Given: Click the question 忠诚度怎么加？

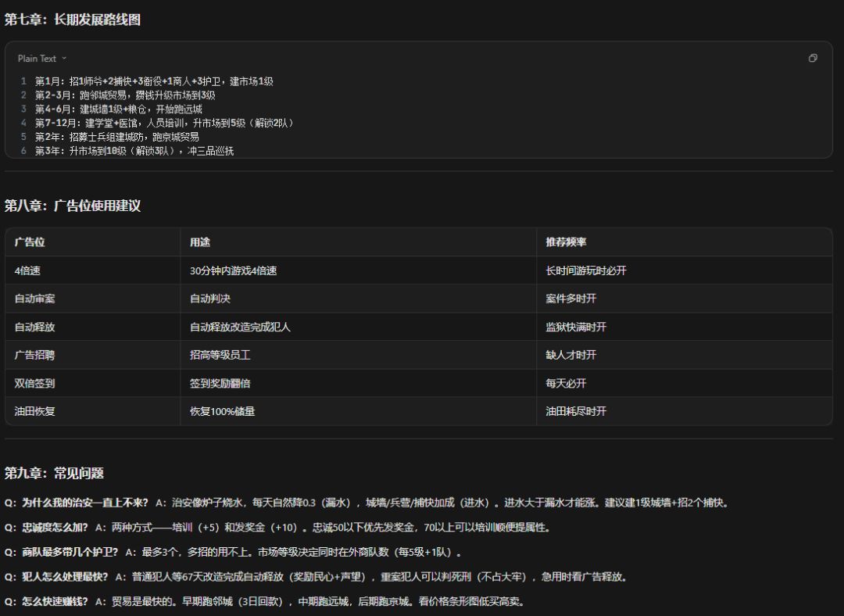Looking at the screenshot, I should coord(55,528).
